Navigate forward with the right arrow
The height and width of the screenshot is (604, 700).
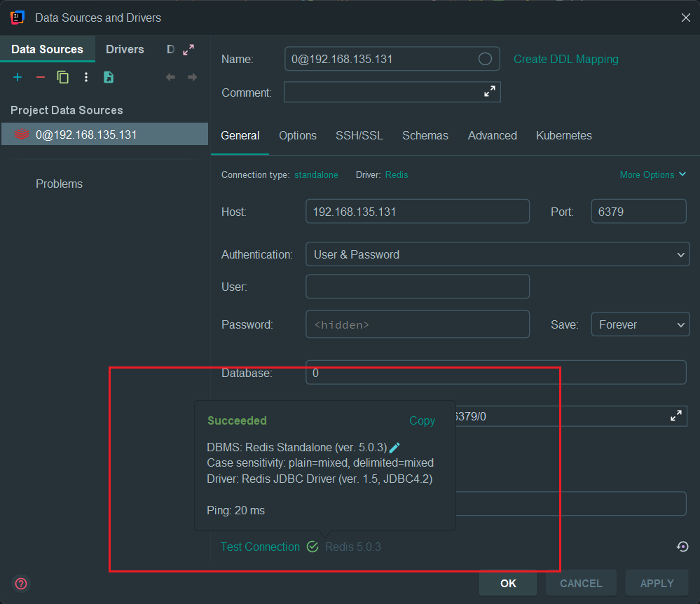[192, 77]
